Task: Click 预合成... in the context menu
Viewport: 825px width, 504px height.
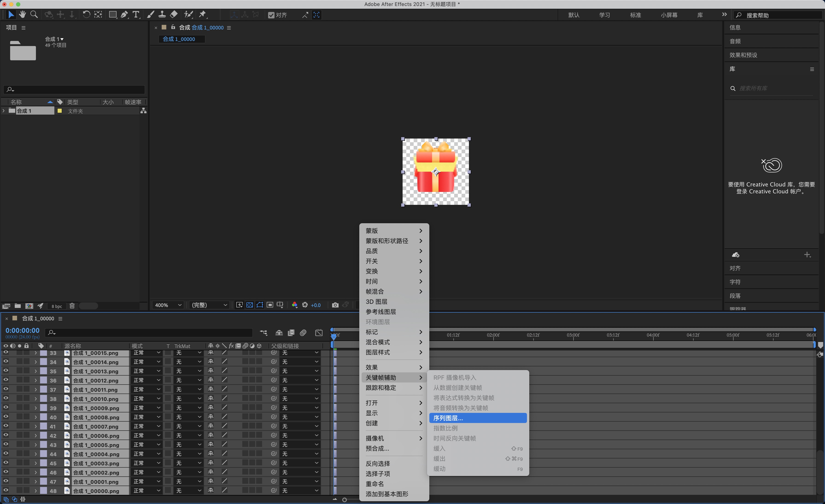Action: coord(377,449)
